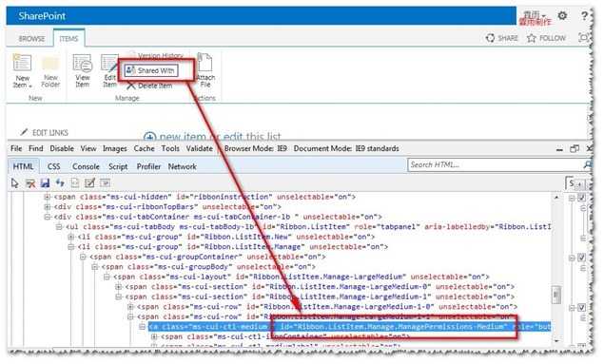Switch to the Profiler tab

pos(148,166)
